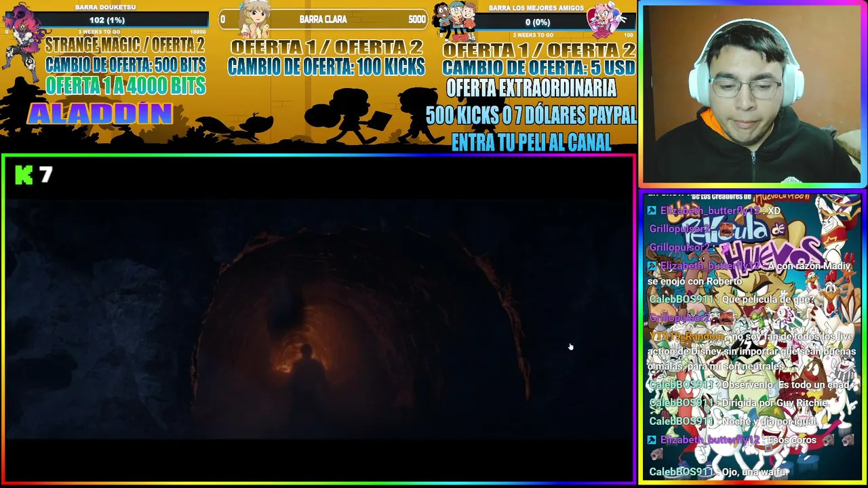The height and width of the screenshot is (488, 868).
Task: Click the 'se enojó con Roberto' chat line
Action: pyautogui.click(x=694, y=281)
